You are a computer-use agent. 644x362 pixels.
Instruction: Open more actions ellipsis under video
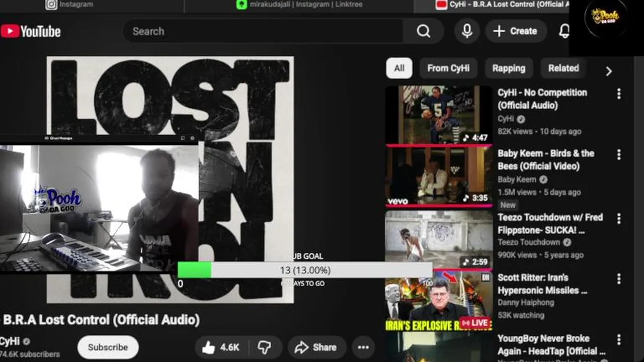(363, 347)
